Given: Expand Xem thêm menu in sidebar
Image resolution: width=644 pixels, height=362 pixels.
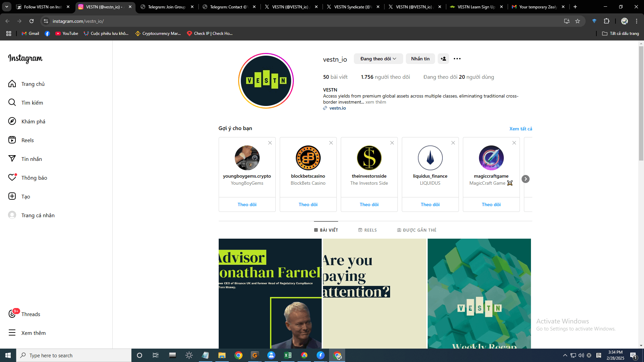Looking at the screenshot, I should [x=12, y=333].
